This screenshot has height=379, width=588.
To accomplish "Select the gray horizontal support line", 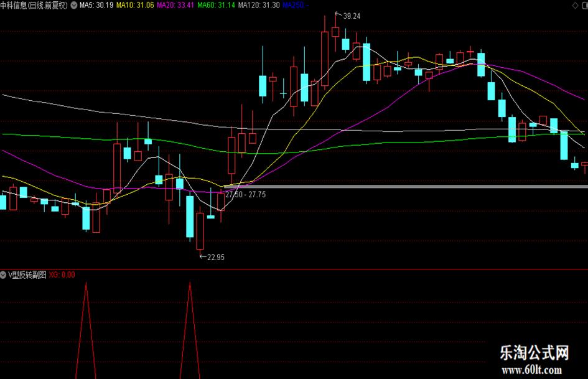I will point(405,187).
